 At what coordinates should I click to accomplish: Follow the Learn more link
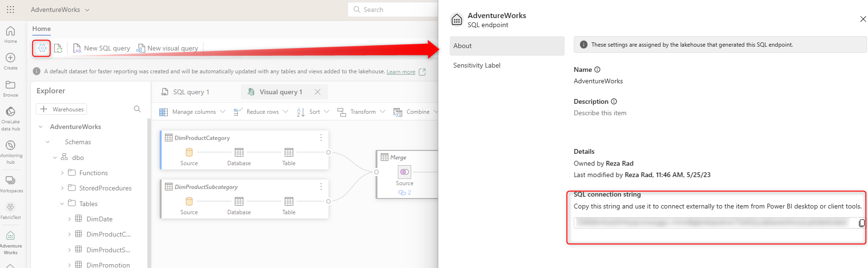coord(401,72)
